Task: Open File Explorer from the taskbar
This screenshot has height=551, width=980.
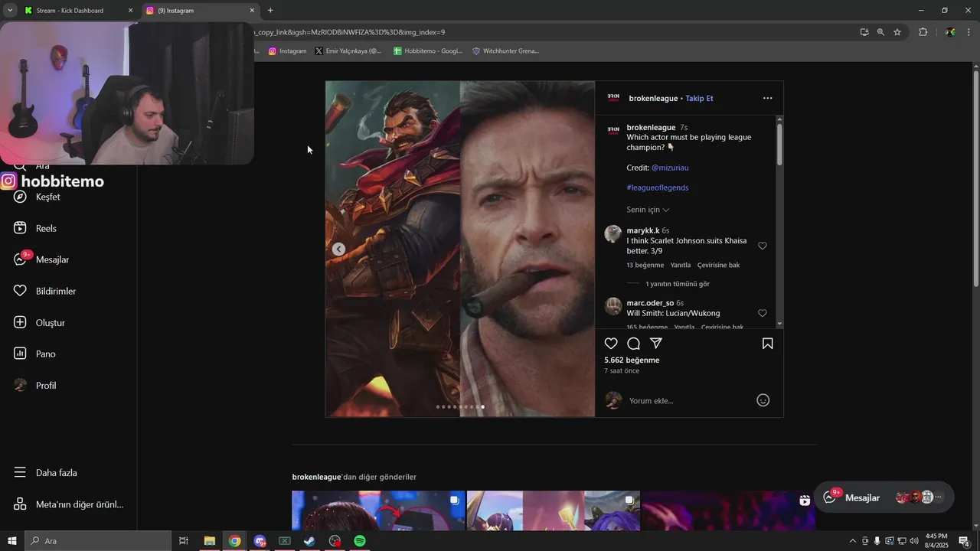Action: (209, 541)
